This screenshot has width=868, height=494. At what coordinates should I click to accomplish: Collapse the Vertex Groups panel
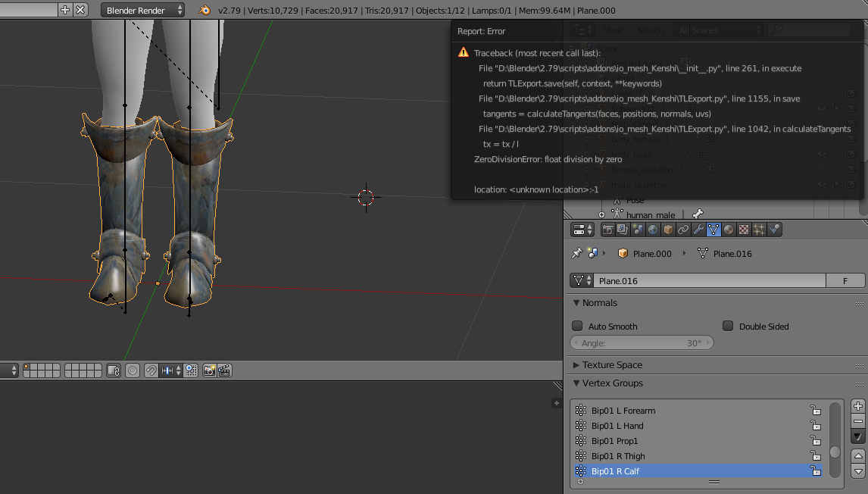[x=576, y=383]
